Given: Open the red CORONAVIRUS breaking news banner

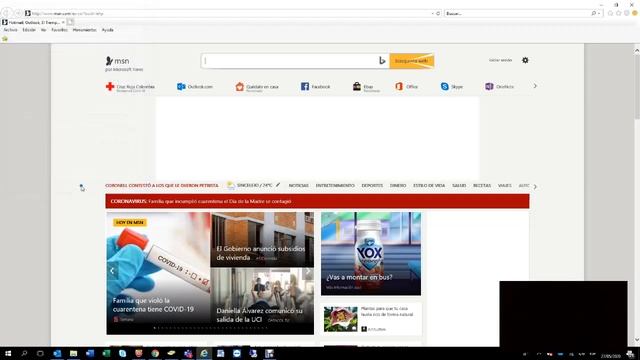Looking at the screenshot, I should [x=317, y=201].
